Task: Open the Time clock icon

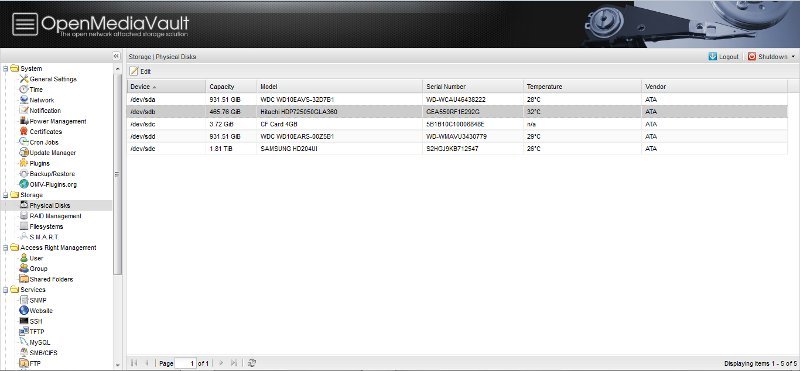Action: (23, 89)
